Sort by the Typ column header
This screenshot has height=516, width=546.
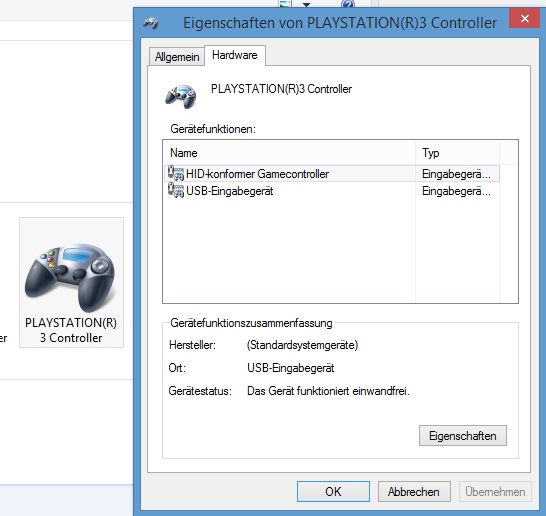(x=457, y=153)
